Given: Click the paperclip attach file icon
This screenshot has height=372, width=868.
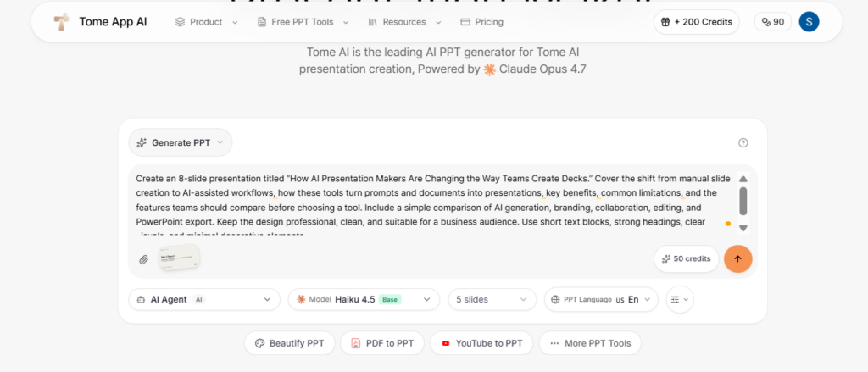Looking at the screenshot, I should (144, 259).
